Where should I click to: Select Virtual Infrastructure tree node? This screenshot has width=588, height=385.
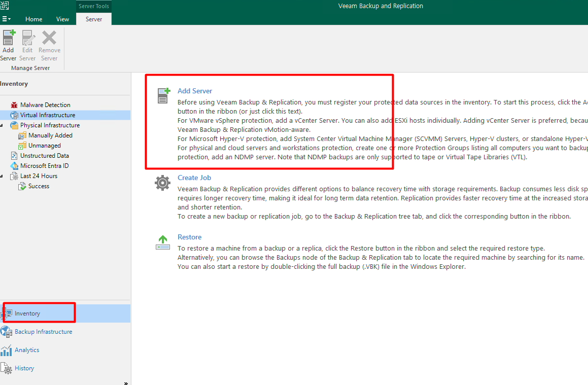pyautogui.click(x=48, y=115)
